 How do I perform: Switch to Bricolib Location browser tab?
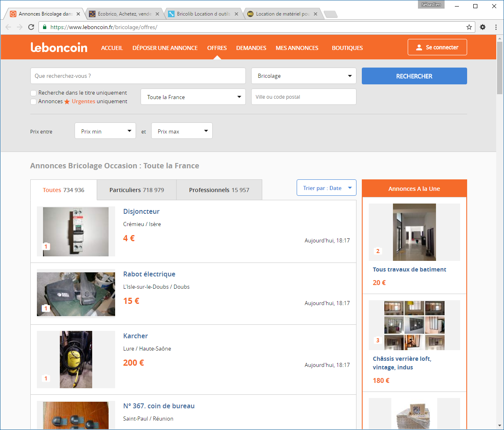tap(203, 14)
